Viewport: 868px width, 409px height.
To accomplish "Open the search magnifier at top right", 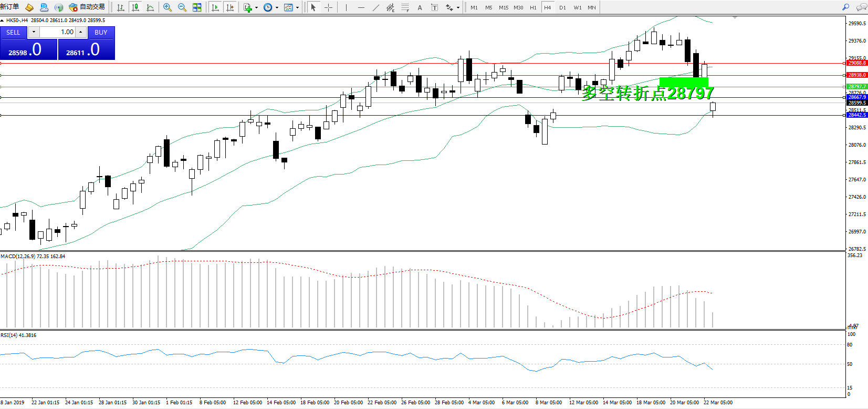I will pyautogui.click(x=845, y=7).
